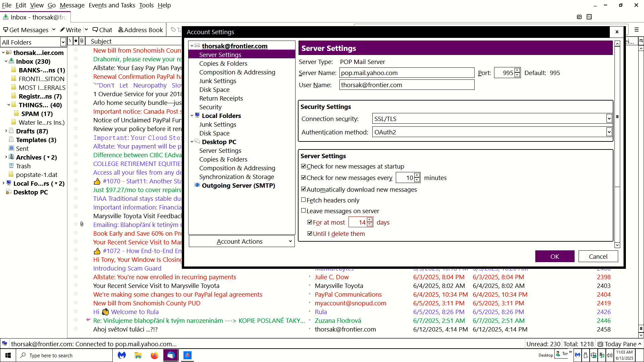Click OK in Account Settings
The height and width of the screenshot is (362, 644).
555,256
